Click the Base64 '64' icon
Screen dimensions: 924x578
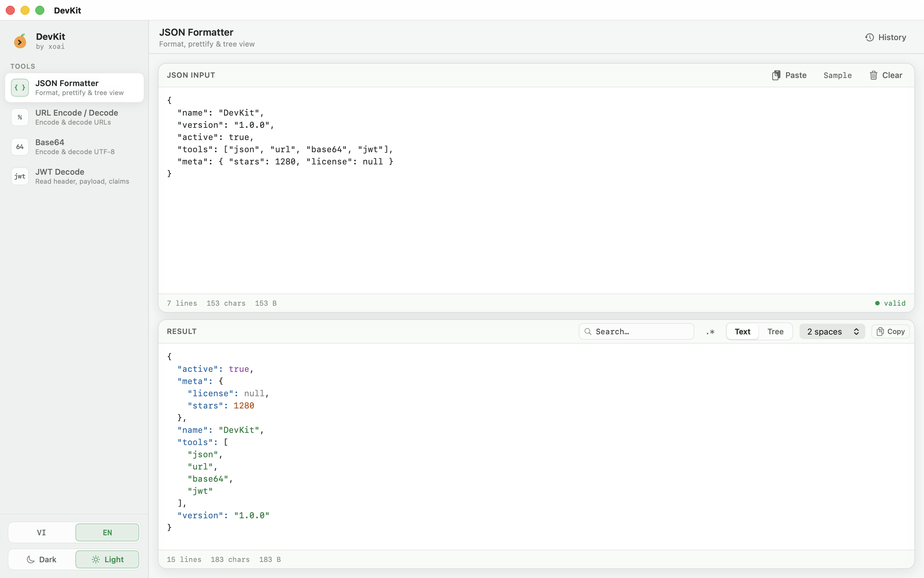tap(20, 147)
